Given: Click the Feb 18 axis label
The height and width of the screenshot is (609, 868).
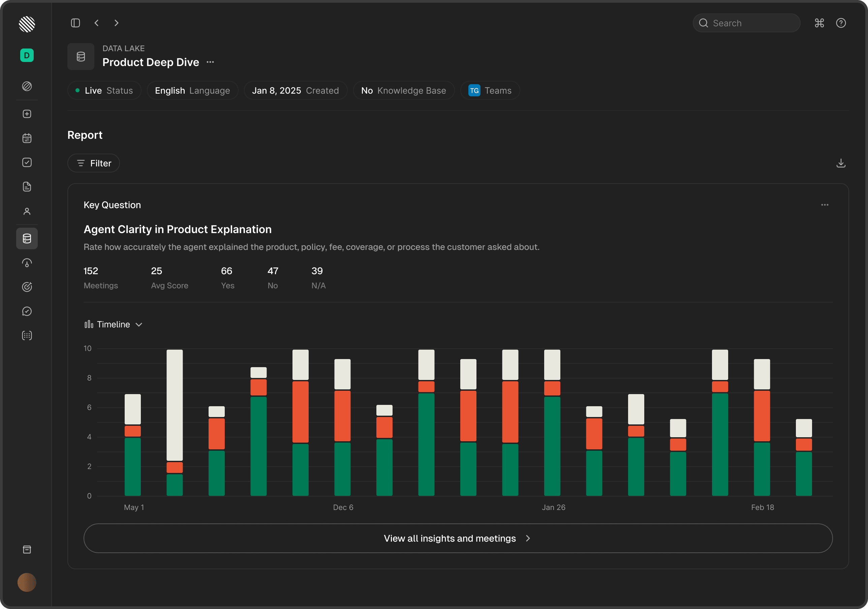Looking at the screenshot, I should click(x=763, y=507).
